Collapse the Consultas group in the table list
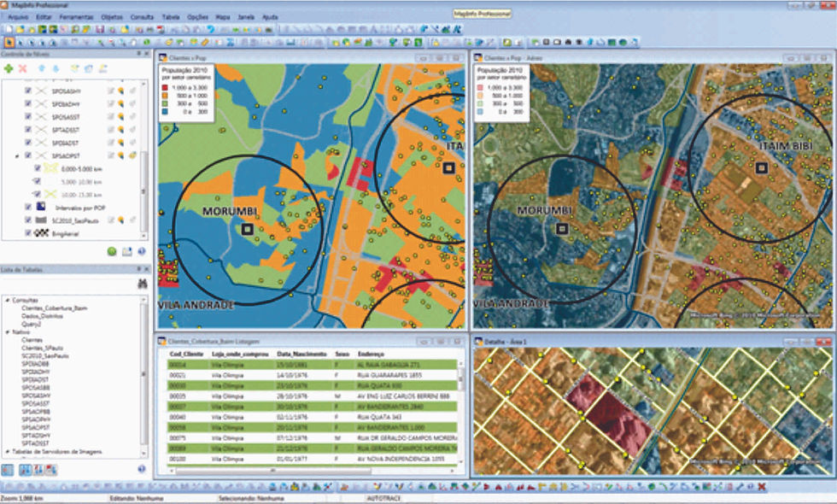 pos(8,300)
